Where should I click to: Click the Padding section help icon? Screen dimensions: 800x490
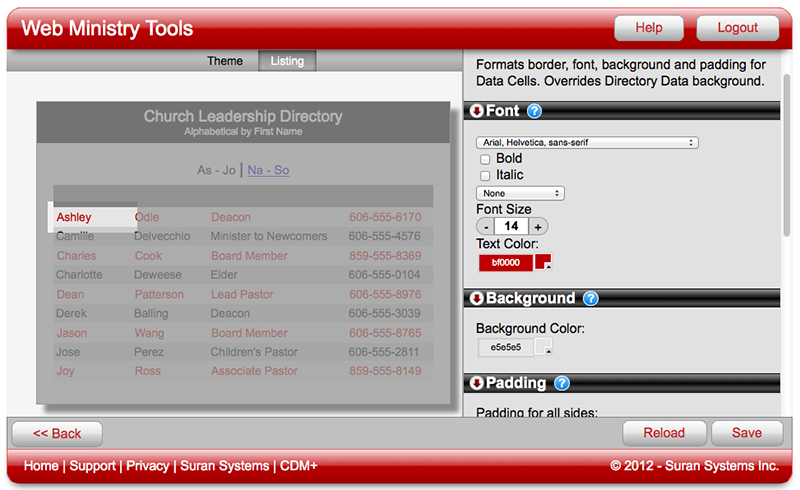(561, 383)
